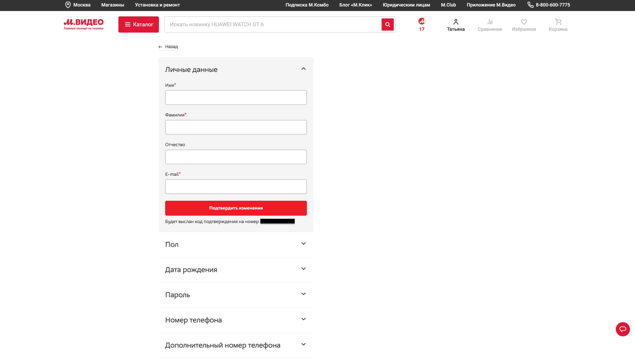Focus the E-mail input field
Screen dimensions: 635x364
(236, 187)
